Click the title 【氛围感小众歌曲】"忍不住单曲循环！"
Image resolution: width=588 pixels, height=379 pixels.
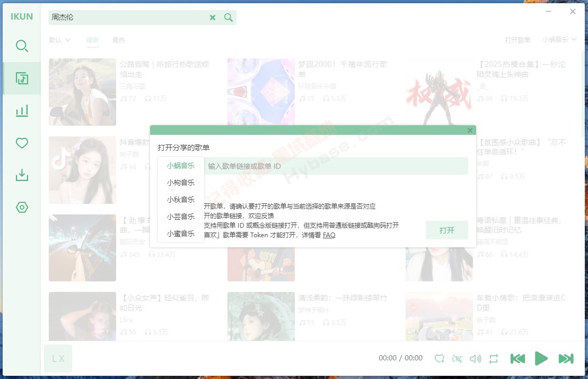coord(521,147)
